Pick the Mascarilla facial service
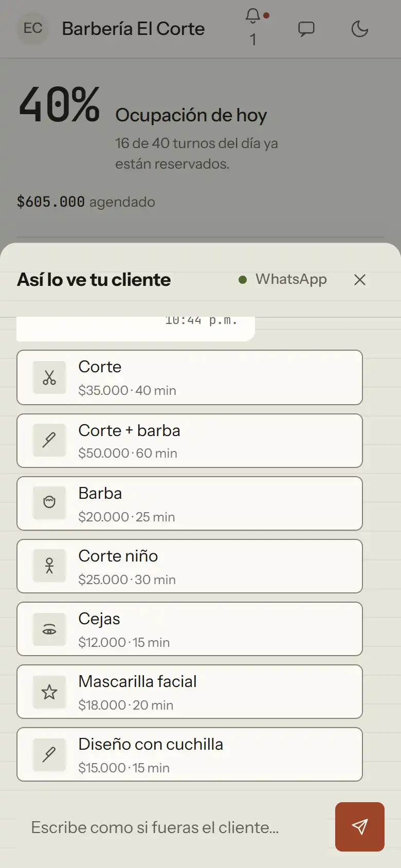The width and height of the screenshot is (401, 868). [190, 692]
